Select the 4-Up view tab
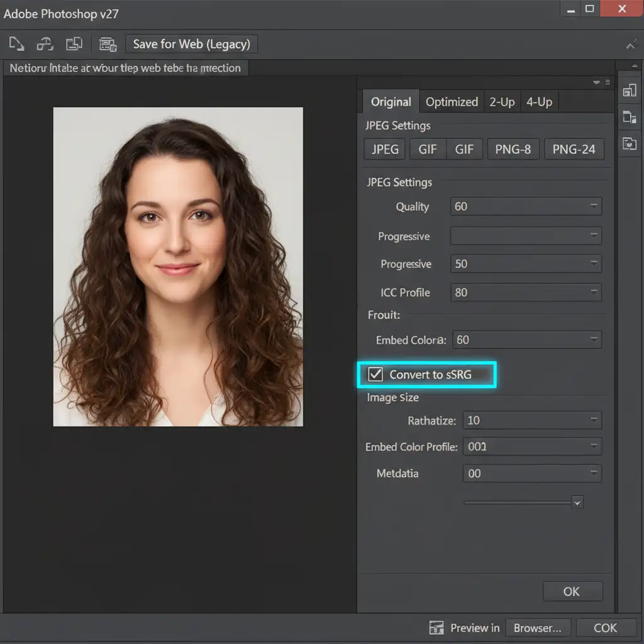Image resolution: width=644 pixels, height=644 pixels. (539, 102)
